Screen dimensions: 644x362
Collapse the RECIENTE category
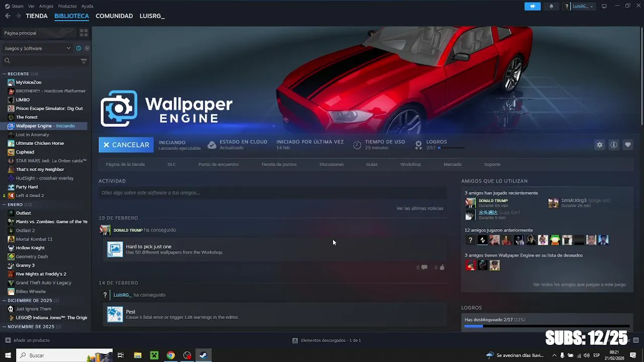click(4, 74)
